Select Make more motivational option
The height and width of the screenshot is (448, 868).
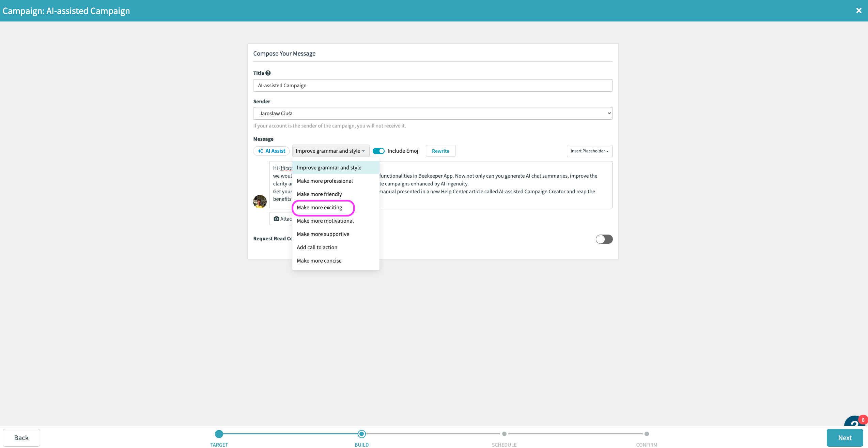pos(336,221)
